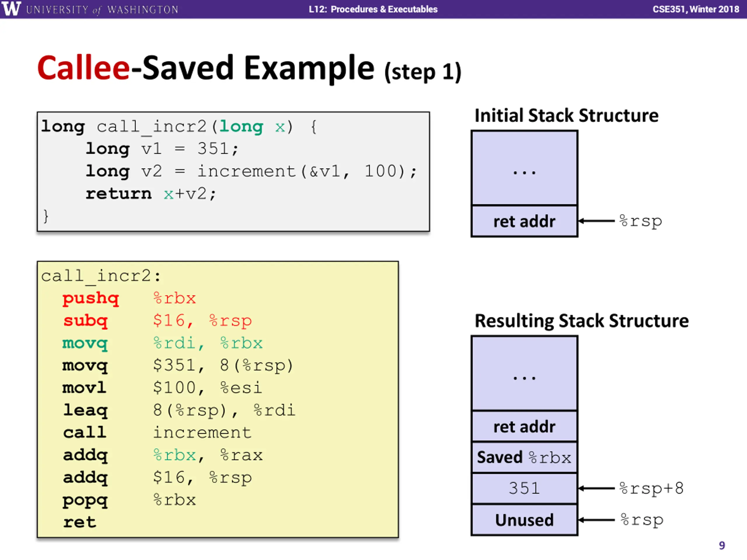
Task: Click the 'L12: Procedures & Executables' header text
Action: pyautogui.click(x=373, y=9)
